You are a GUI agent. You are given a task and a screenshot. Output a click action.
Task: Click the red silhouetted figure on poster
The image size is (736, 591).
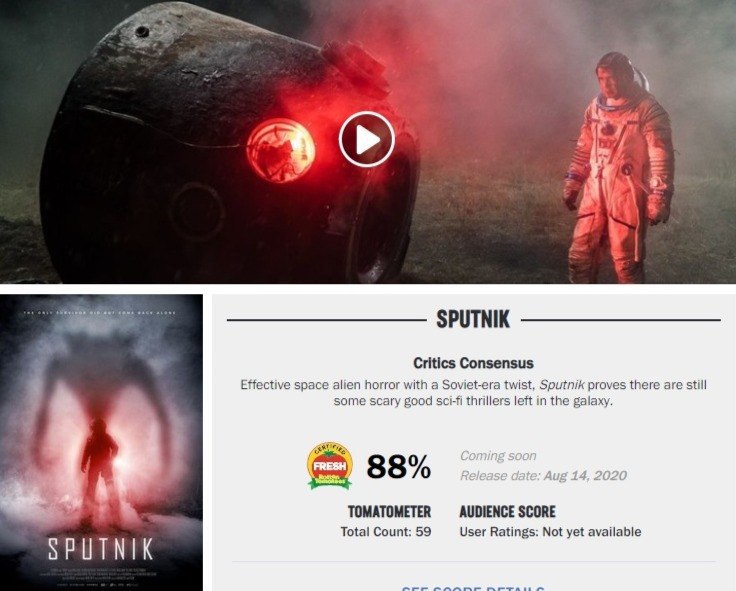(99, 468)
